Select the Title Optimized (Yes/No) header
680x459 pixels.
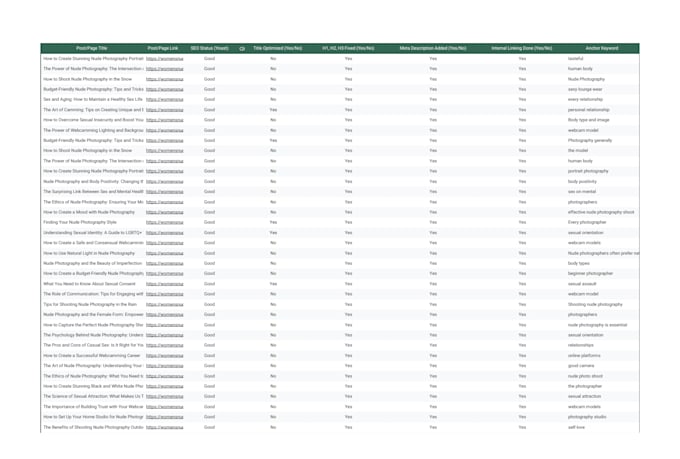point(278,48)
